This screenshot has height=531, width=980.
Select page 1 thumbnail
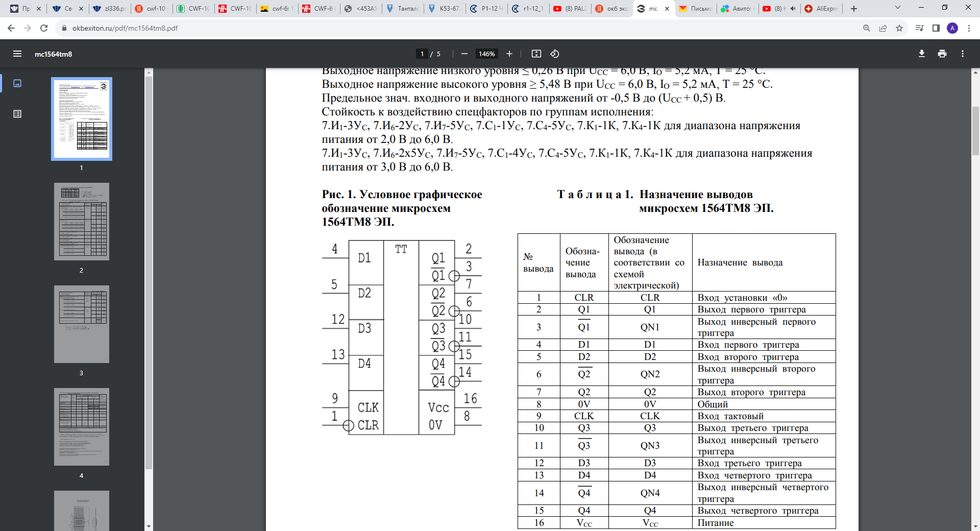(x=82, y=119)
